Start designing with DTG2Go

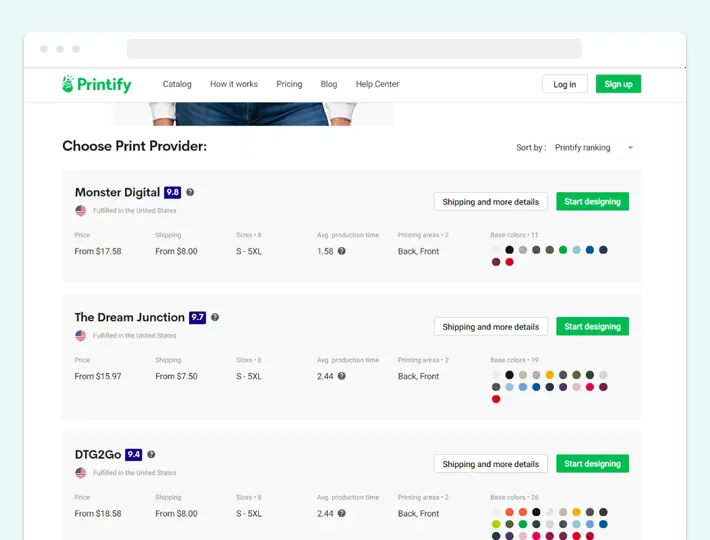592,464
